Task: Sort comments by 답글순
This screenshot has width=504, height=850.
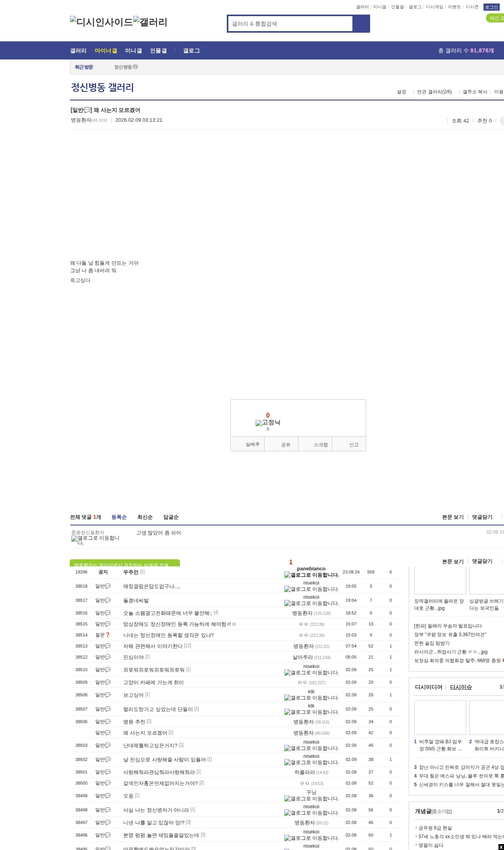Action: pyautogui.click(x=171, y=517)
